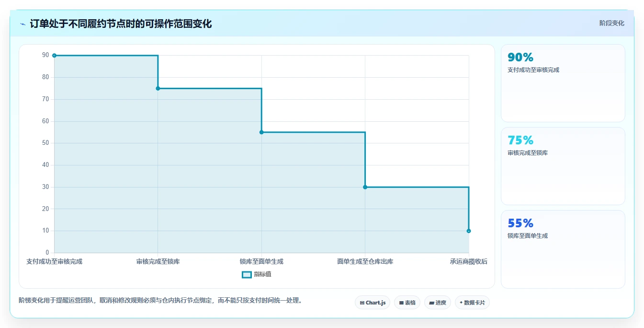Click the 阶段变化 label in header

point(611,23)
